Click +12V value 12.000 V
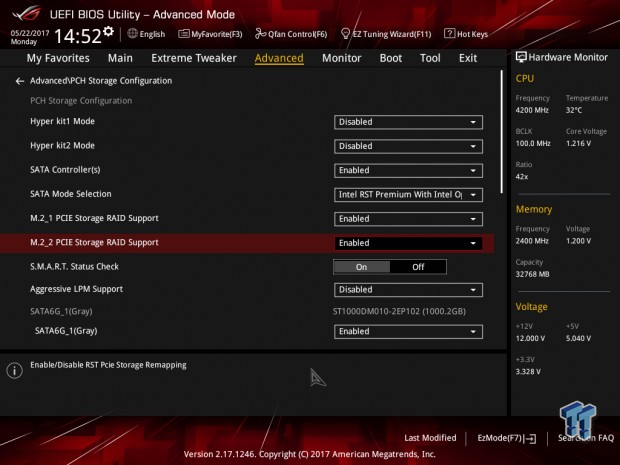The width and height of the screenshot is (620, 465). tap(530, 338)
